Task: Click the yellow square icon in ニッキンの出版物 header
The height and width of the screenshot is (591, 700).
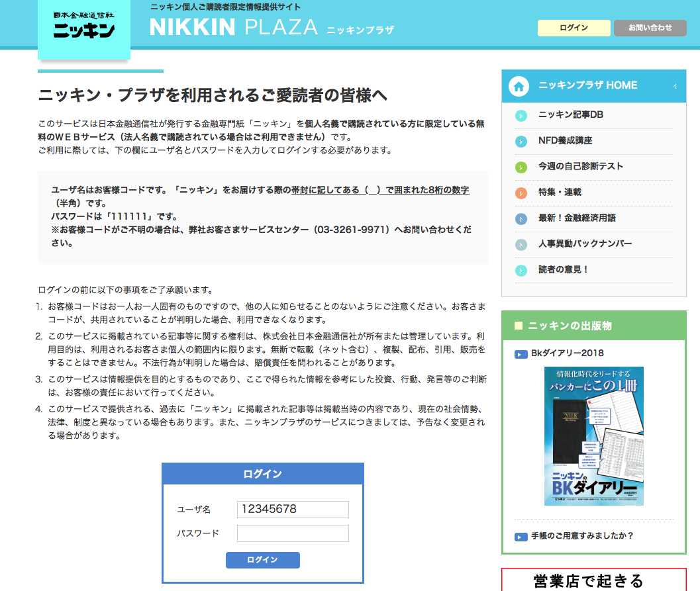Action: tap(519, 326)
